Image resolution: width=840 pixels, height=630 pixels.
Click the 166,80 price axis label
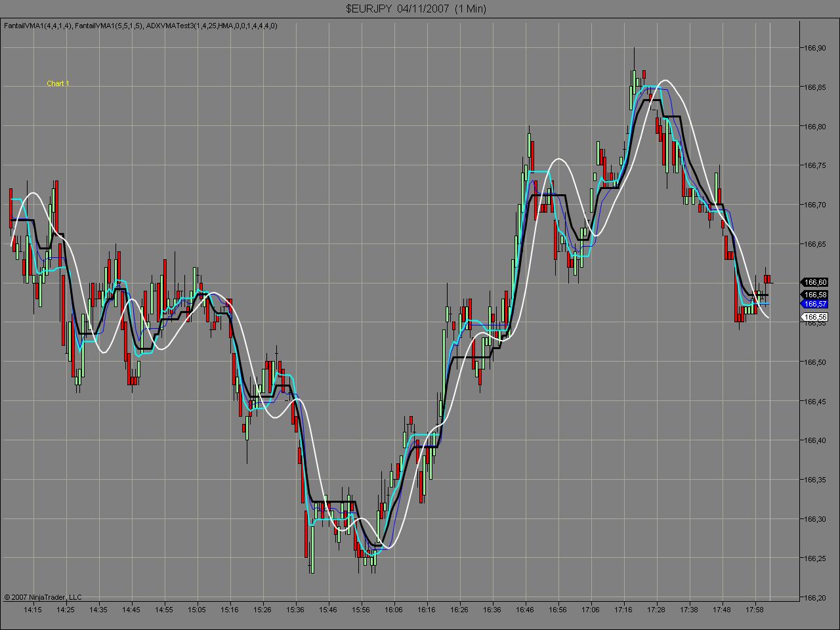815,126
